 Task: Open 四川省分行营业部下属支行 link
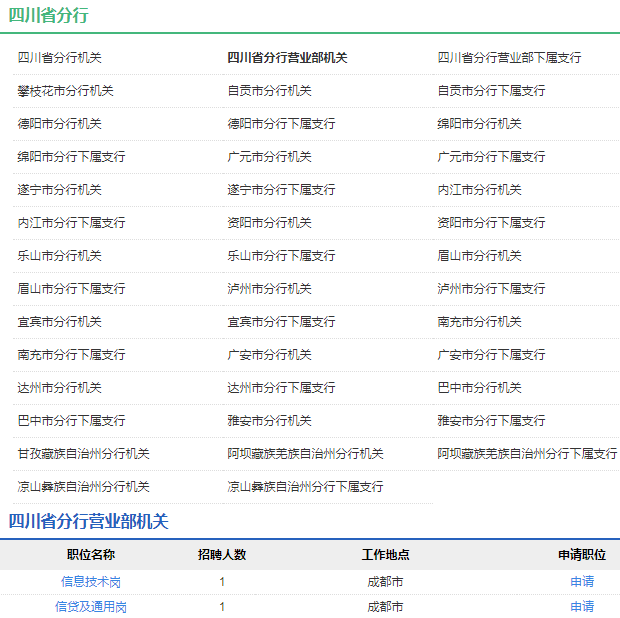point(509,58)
